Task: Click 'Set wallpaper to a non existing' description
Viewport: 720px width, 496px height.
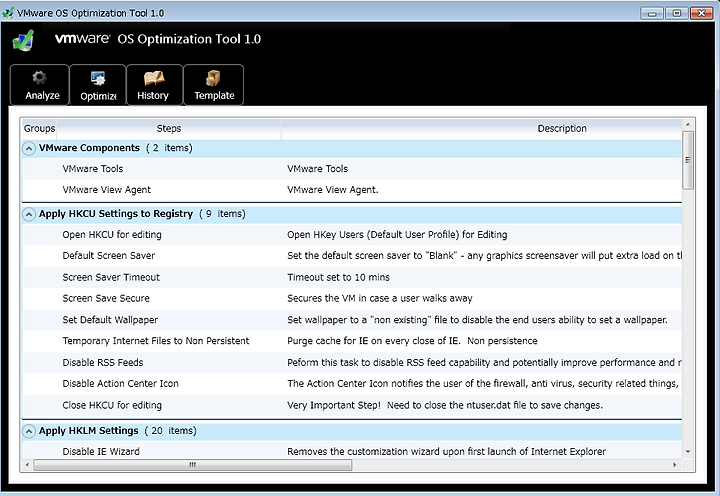Action: coord(478,320)
